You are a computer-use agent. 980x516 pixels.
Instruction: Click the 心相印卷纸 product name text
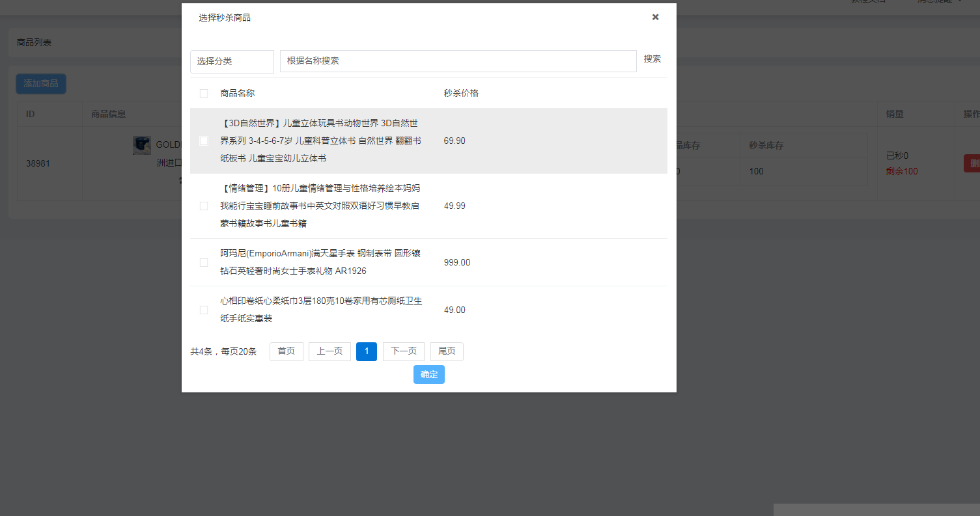tap(321, 310)
